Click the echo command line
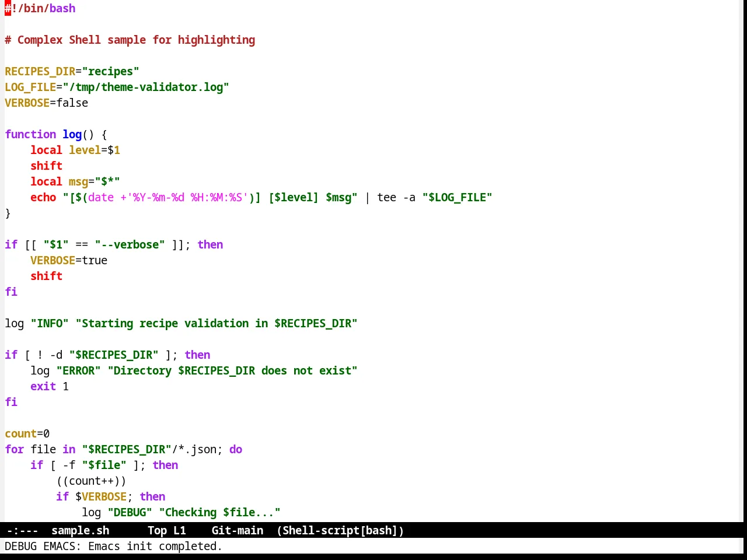This screenshot has width=747, height=560. [261, 197]
